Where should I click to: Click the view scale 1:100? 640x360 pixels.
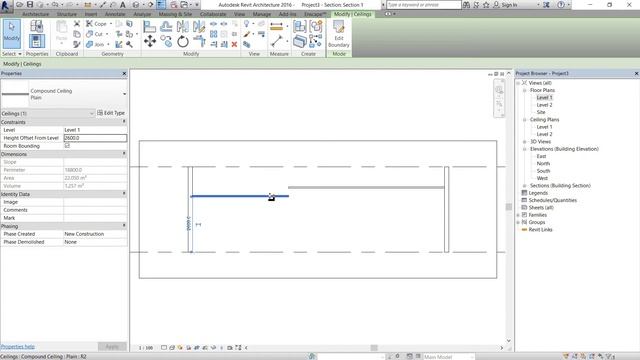[146, 348]
